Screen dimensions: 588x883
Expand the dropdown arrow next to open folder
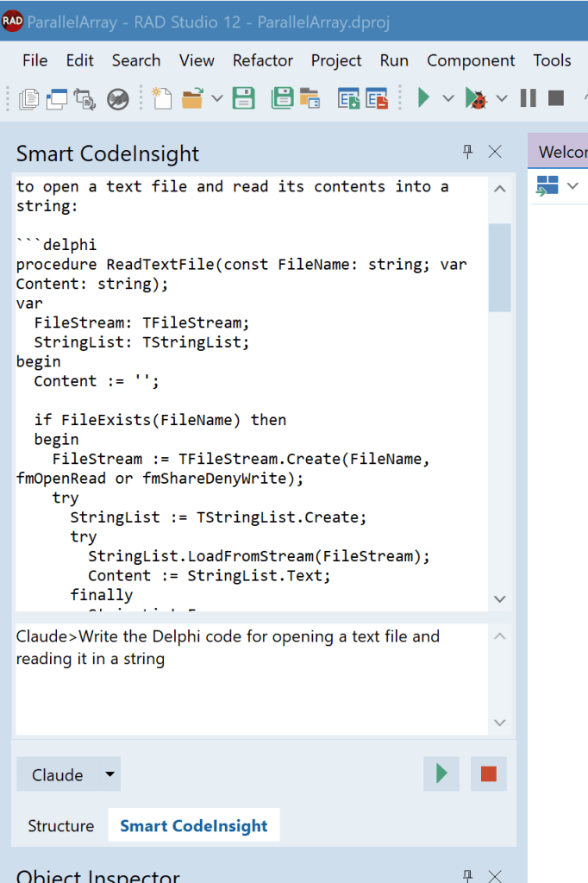click(x=216, y=98)
